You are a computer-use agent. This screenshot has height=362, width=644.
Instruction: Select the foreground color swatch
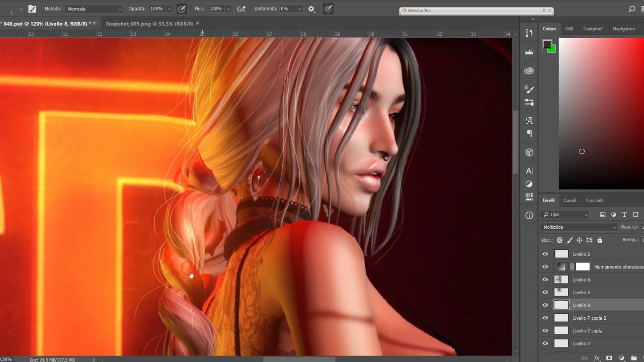coord(546,44)
